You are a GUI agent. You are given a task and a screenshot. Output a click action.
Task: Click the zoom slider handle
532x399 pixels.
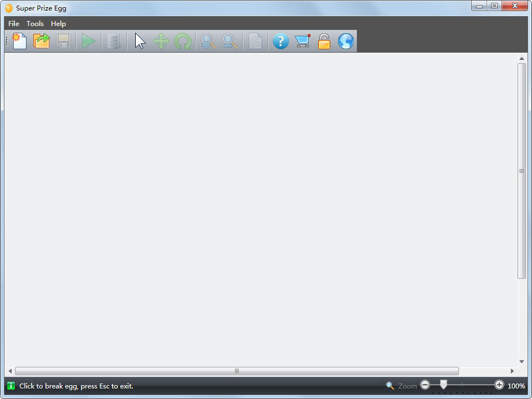click(x=443, y=385)
